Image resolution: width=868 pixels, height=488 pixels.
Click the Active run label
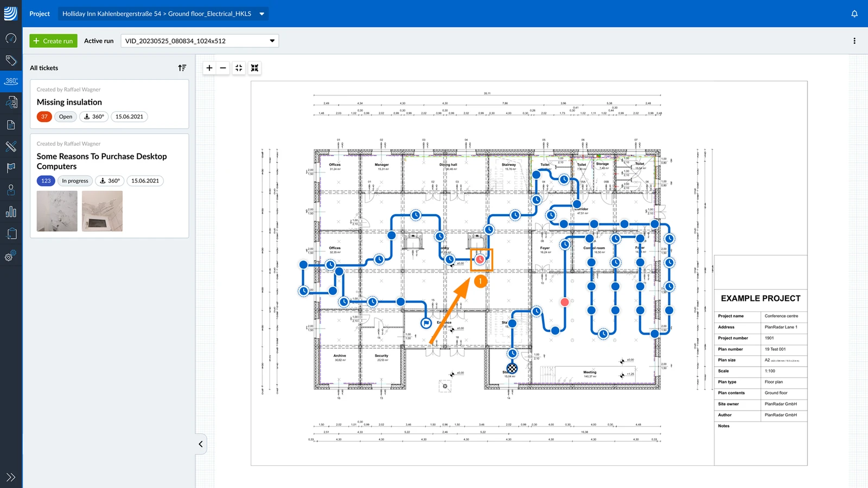tap(99, 41)
